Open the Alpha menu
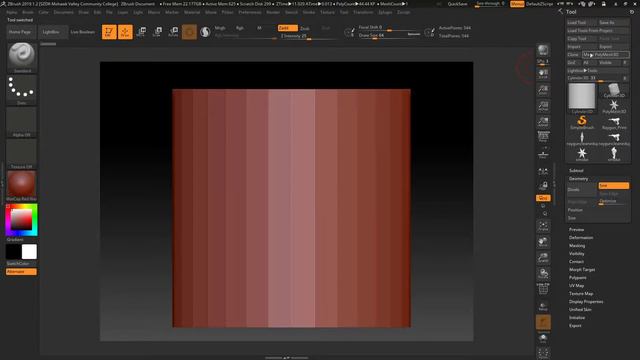640x360 pixels. [x=12, y=12]
